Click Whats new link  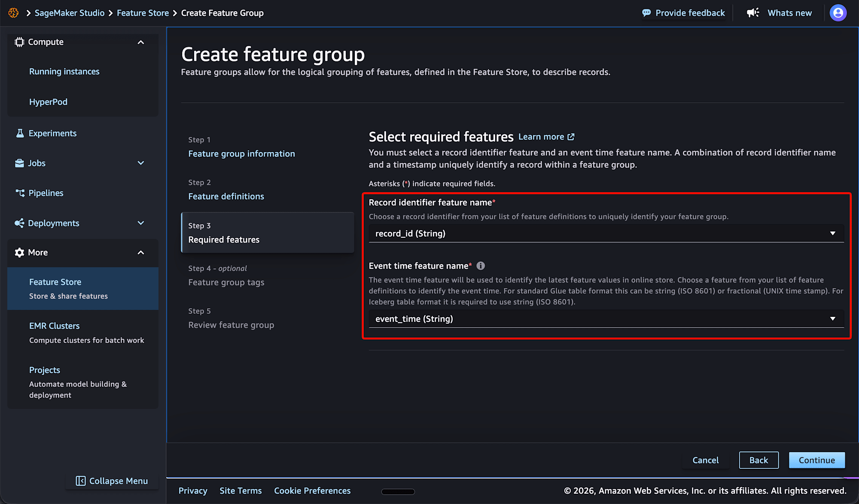[x=789, y=13]
